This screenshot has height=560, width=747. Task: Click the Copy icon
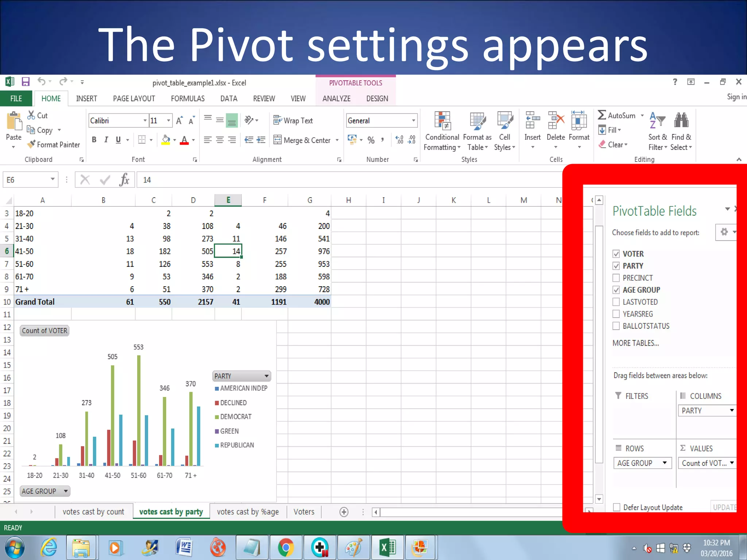tap(31, 130)
